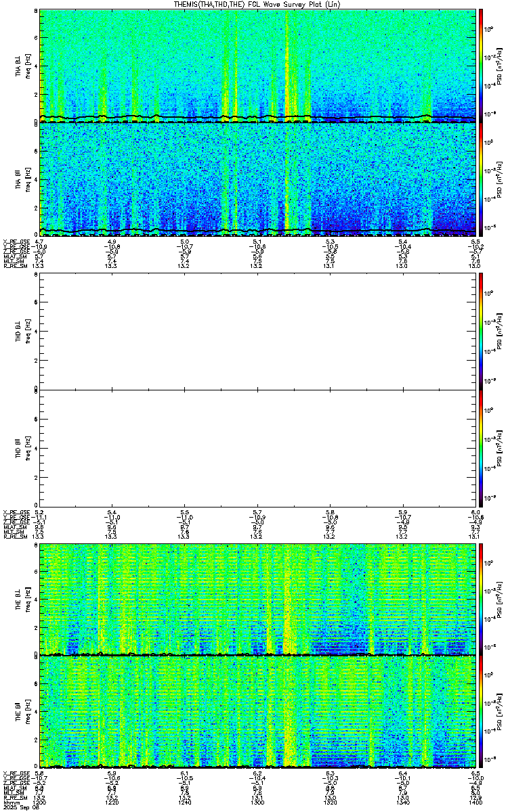
Task: Click the R_RE_SM row label under THD panels
Action: click(14, 537)
